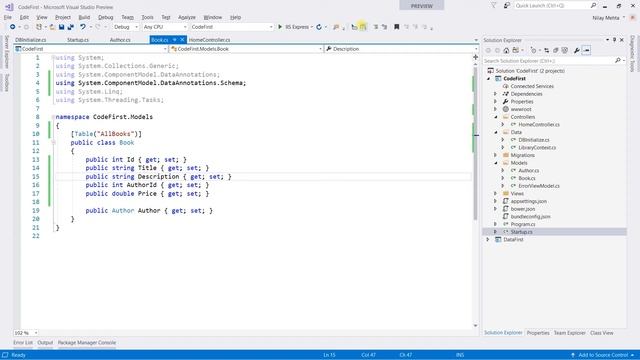Viewport: 640px width, 360px height.
Task: Open the Output tab
Action: 45,343
